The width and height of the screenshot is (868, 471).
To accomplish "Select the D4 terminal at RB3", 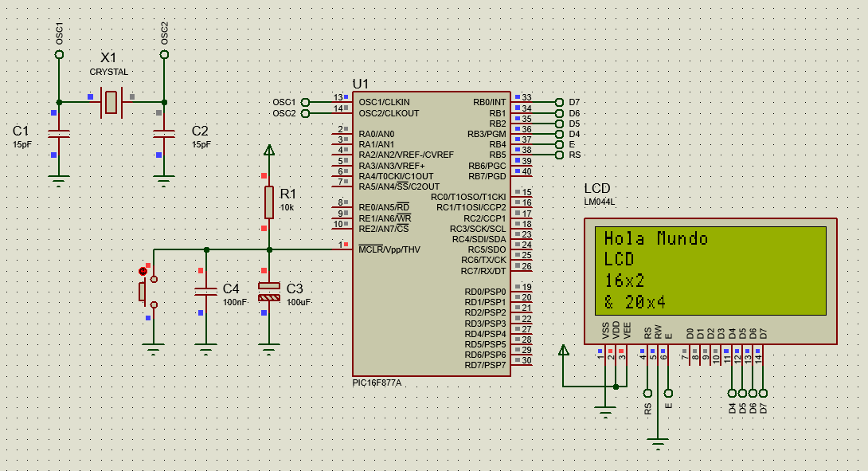I will tap(559, 134).
